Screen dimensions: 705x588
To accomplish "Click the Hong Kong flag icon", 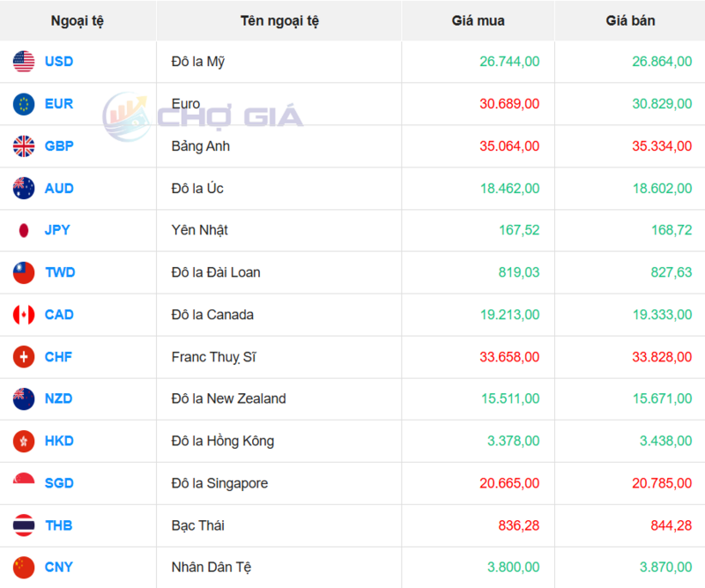I will (x=24, y=441).
